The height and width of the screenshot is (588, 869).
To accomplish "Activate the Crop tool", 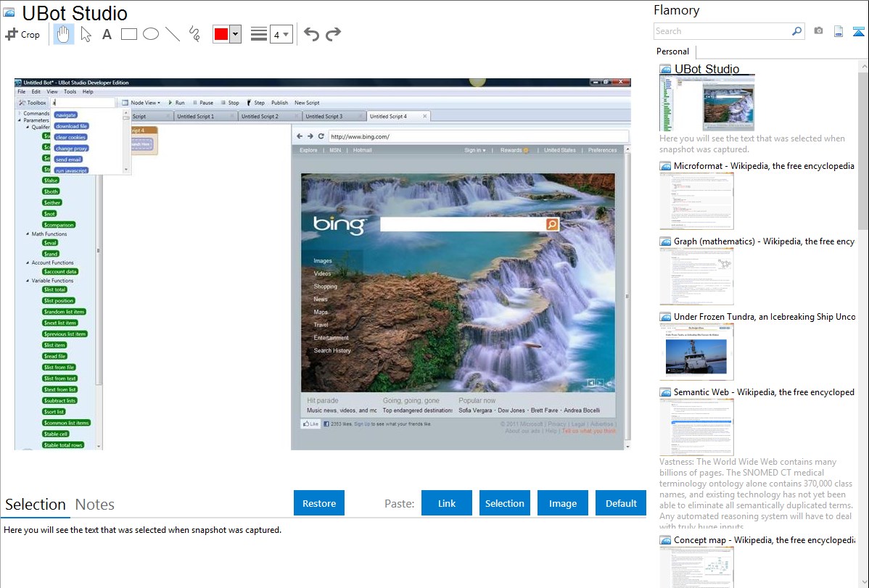I will (22, 34).
